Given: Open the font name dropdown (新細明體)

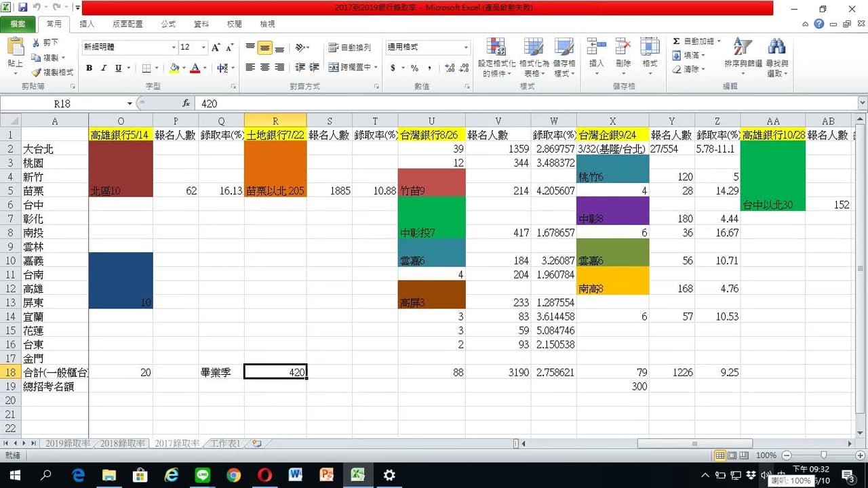Looking at the screenshot, I should [x=173, y=47].
